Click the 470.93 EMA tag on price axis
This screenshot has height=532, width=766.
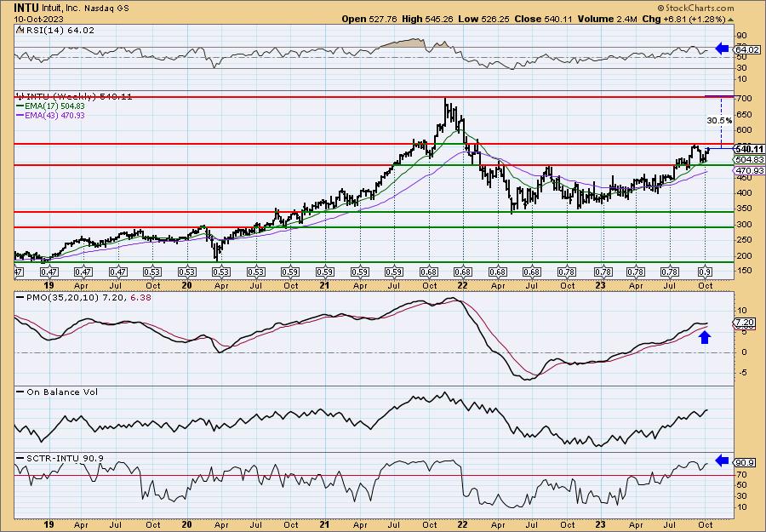pos(750,170)
